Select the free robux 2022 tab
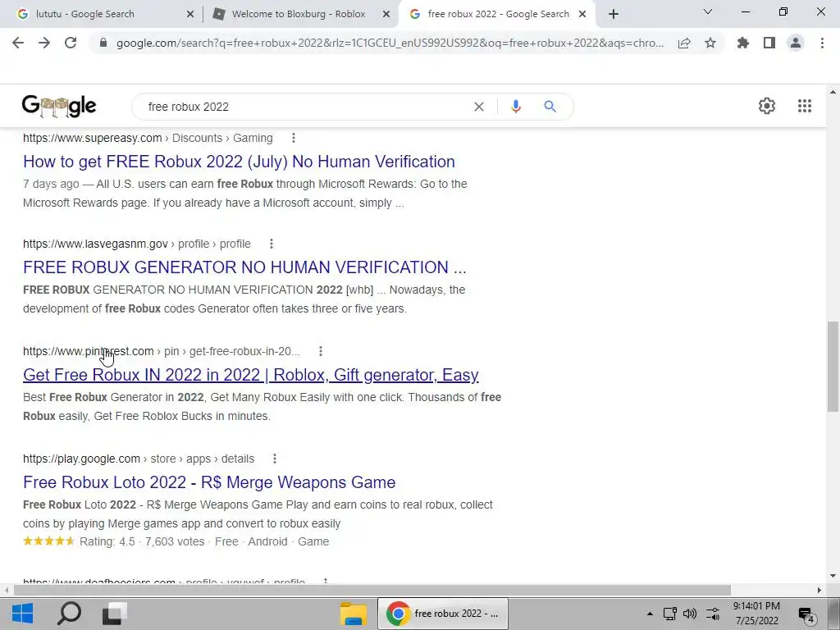This screenshot has height=630, width=840. coord(498,14)
